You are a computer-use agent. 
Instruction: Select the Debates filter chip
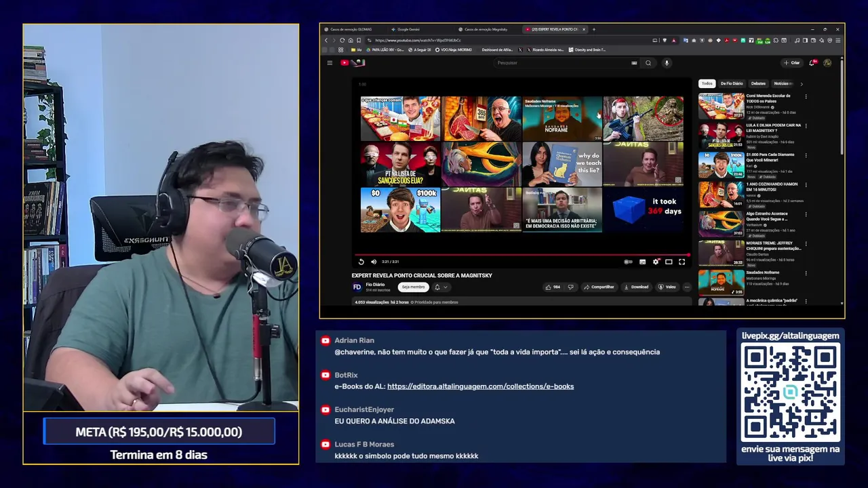(x=758, y=83)
